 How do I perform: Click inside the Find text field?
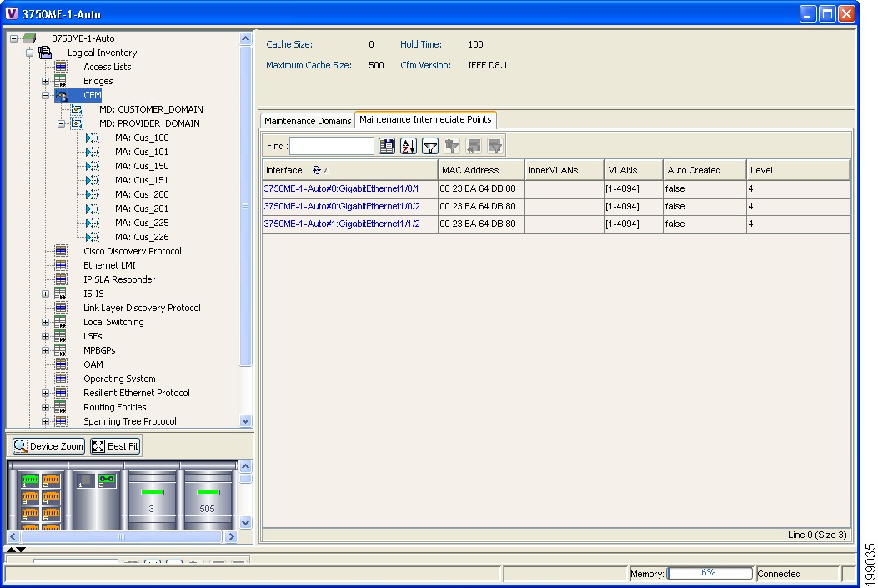[x=332, y=146]
